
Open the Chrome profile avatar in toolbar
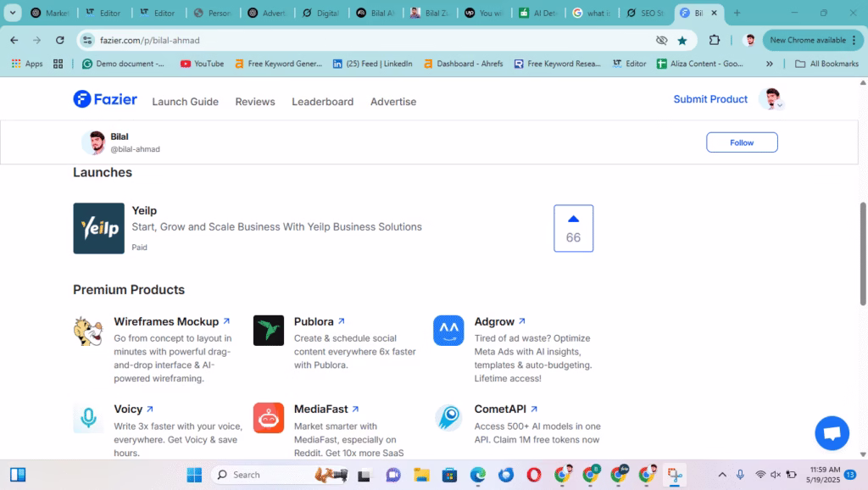[750, 41]
